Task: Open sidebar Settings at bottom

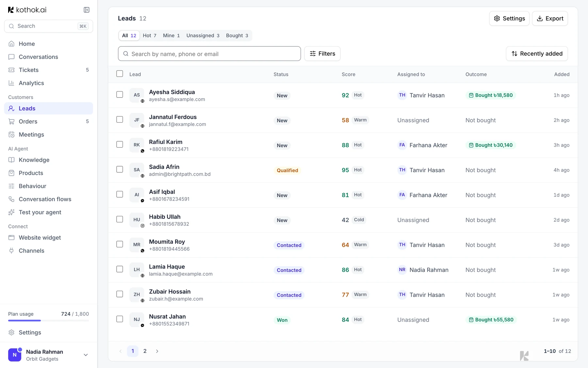Action: [x=48, y=332]
